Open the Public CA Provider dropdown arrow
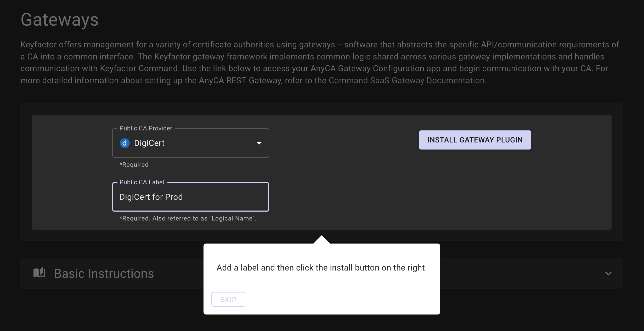The height and width of the screenshot is (331, 644). pos(259,143)
